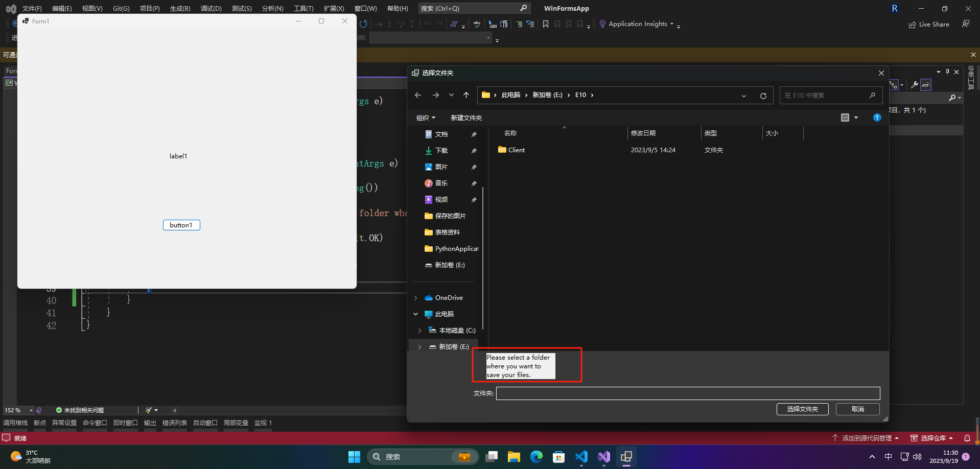
Task: Click the 取消 cancel button
Action: 857,409
